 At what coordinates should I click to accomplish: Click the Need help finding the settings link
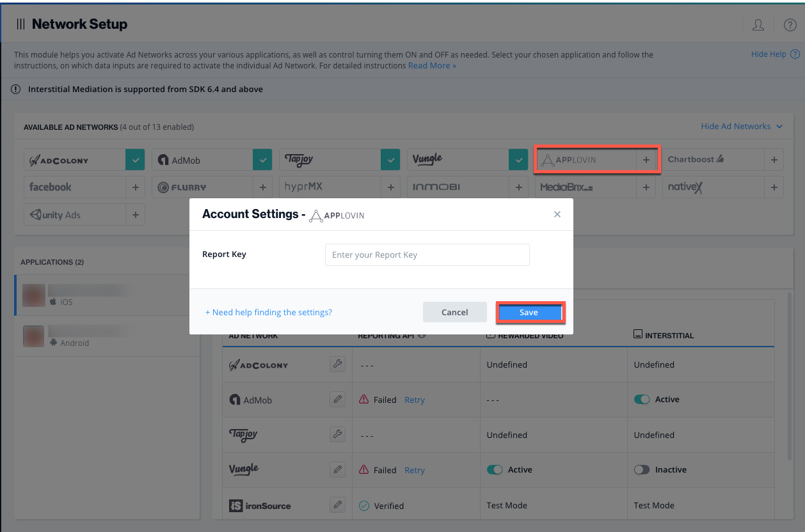pyautogui.click(x=268, y=312)
